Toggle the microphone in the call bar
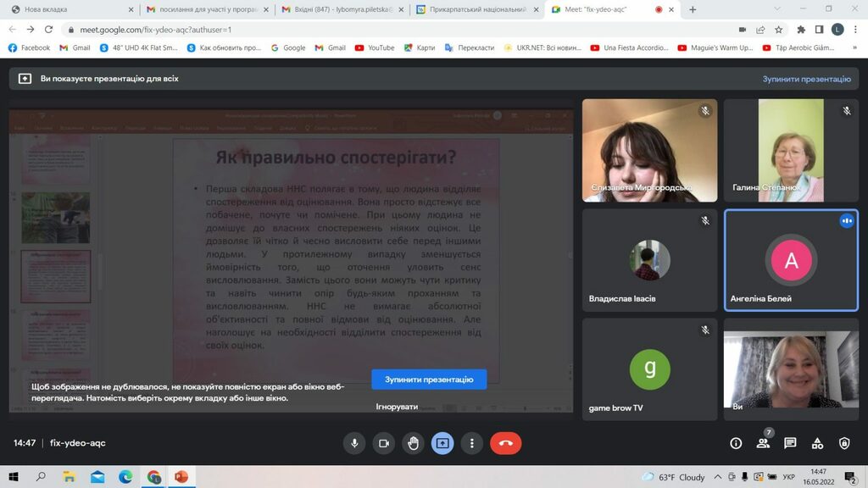Viewport: 868px width, 488px height. point(354,443)
